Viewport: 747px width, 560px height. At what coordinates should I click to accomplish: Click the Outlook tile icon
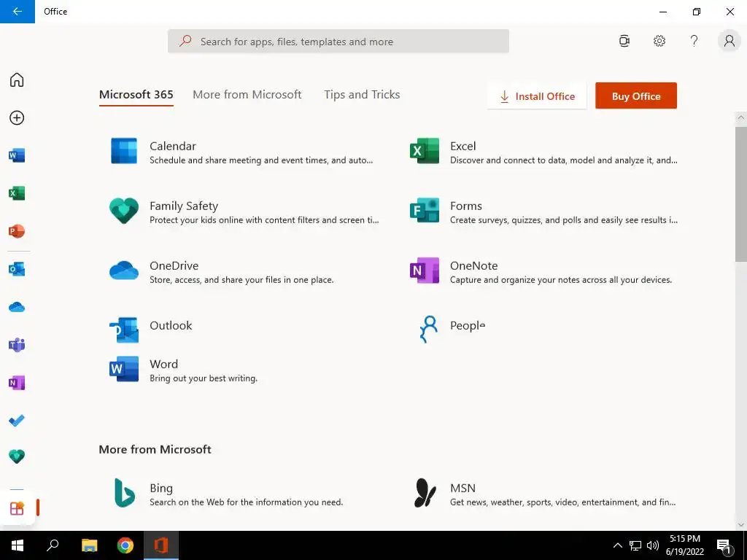pos(124,330)
